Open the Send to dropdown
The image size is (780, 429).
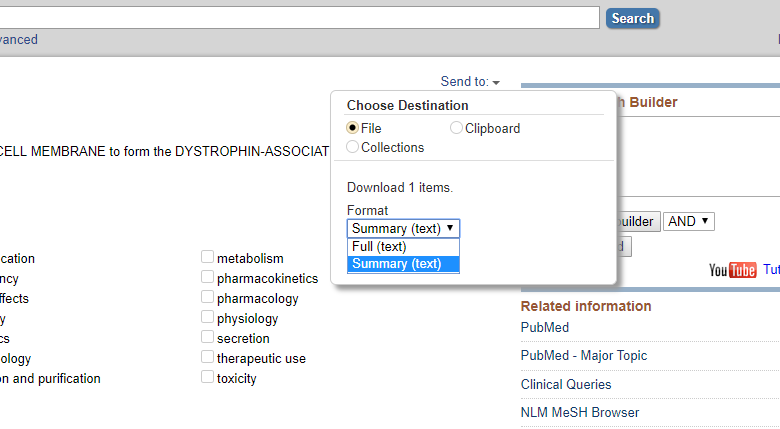tap(470, 82)
